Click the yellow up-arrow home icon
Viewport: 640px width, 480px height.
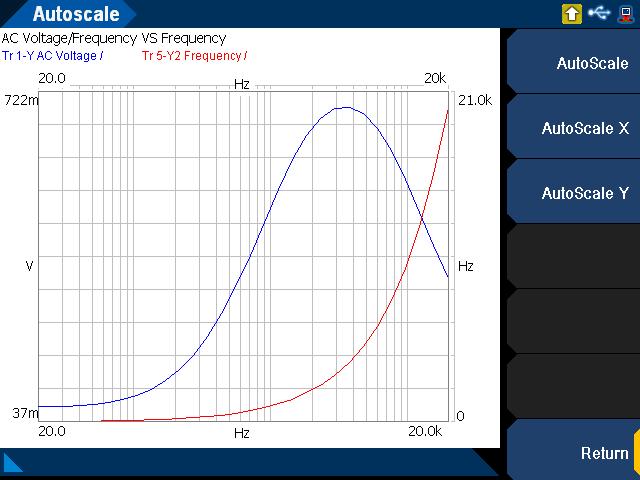click(571, 13)
